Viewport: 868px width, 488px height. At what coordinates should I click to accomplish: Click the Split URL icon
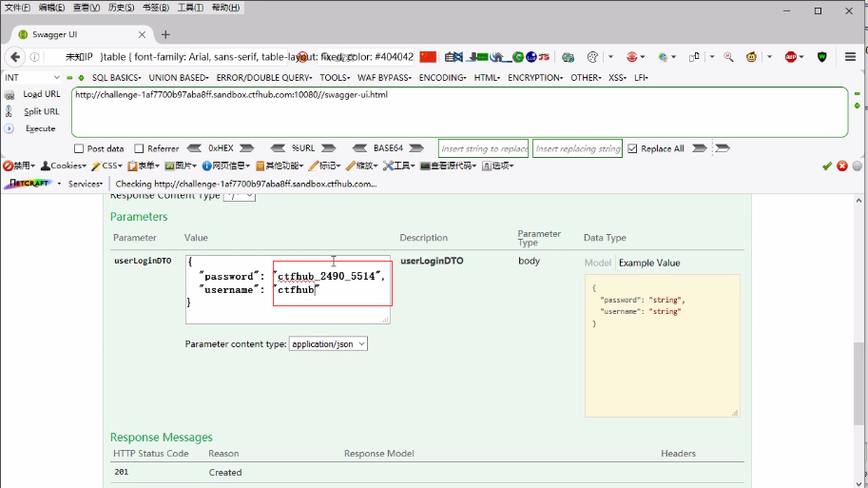point(10,111)
